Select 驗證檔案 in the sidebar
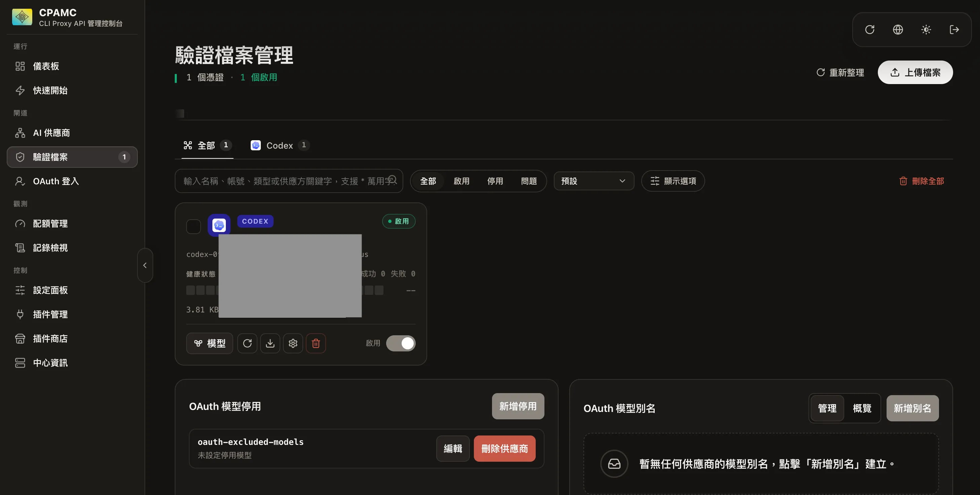Screen dimensions: 980x495 point(72,157)
